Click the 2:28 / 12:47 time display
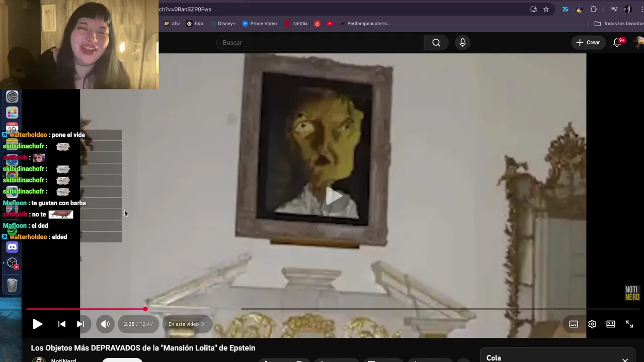Screen dimensions: 644x362 138,324
